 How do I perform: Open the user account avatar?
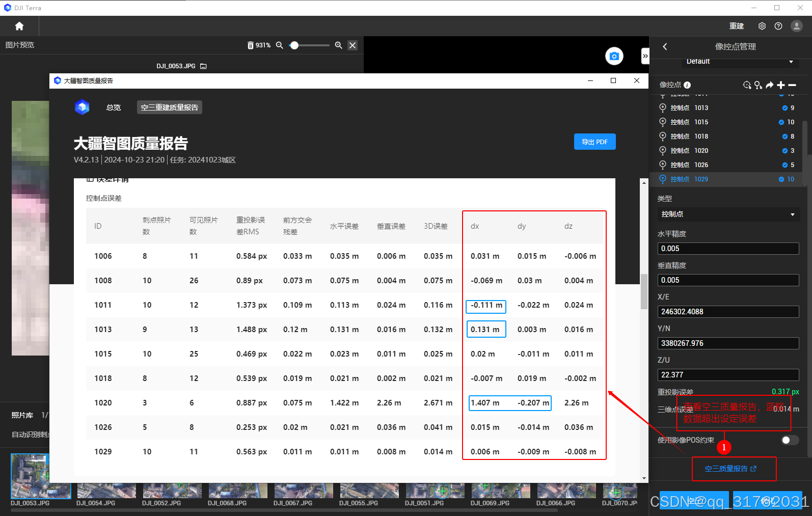click(797, 26)
